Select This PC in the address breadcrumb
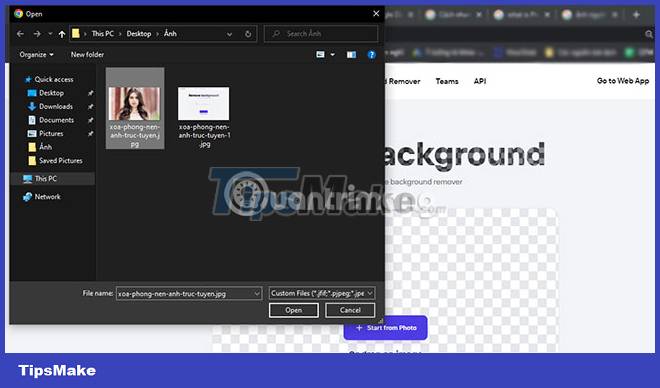Viewport: 660px width, 388px height. coord(103,34)
